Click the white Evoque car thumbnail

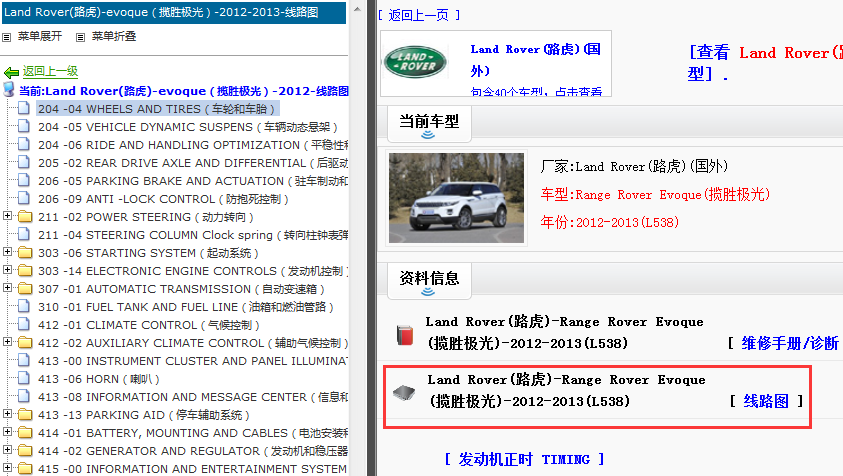click(x=456, y=198)
